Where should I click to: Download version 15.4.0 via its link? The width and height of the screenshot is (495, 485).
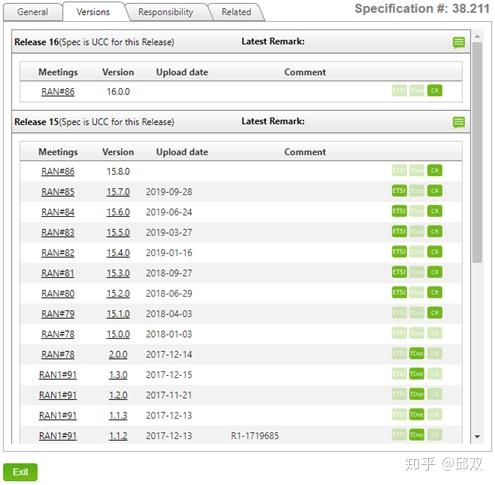(118, 253)
